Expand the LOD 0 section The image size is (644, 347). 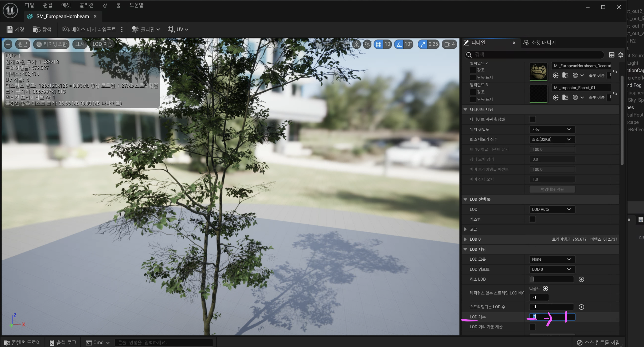pos(465,239)
